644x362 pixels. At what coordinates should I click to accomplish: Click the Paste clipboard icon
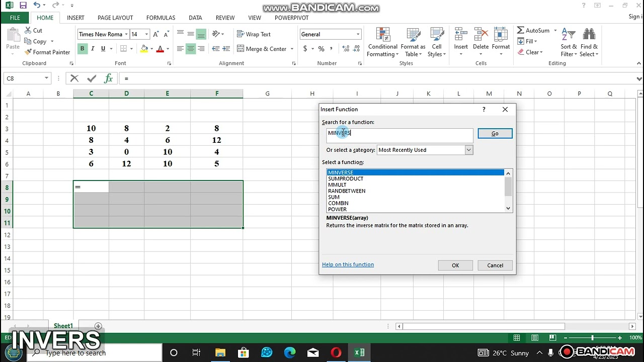(13, 36)
